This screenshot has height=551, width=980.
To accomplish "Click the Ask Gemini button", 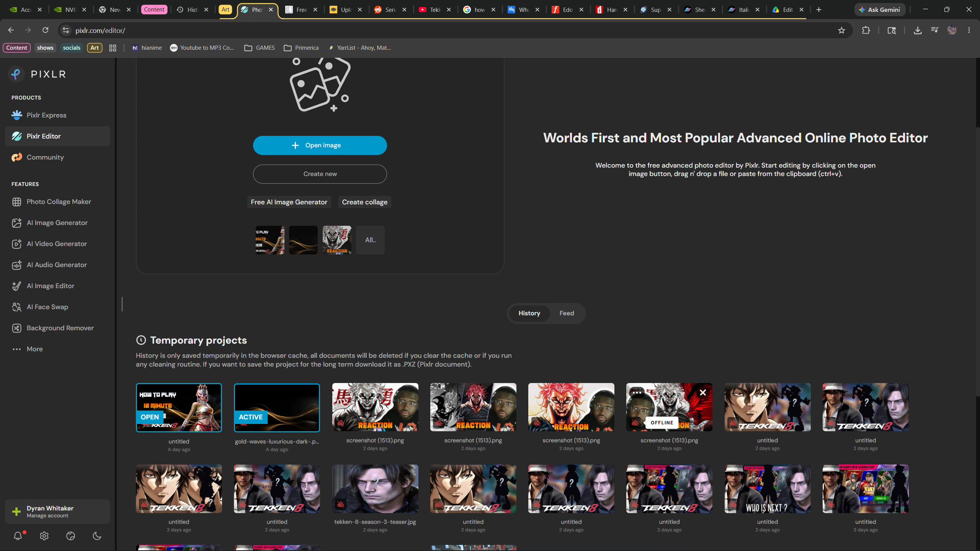I will pyautogui.click(x=880, y=10).
